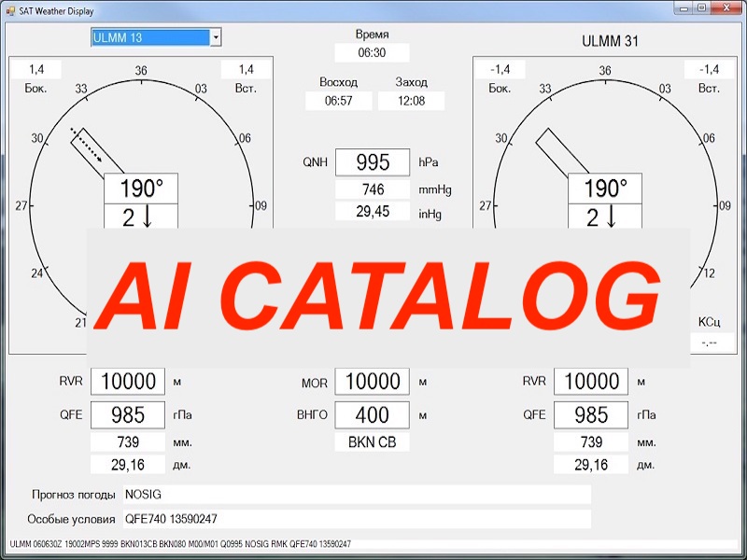Image resolution: width=747 pixels, height=560 pixels.
Task: Select the Время field showing 06:30
Action: pos(372,53)
